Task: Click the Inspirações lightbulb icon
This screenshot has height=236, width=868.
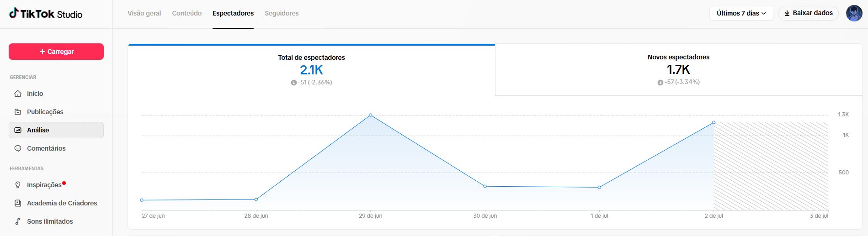Action: [18, 185]
